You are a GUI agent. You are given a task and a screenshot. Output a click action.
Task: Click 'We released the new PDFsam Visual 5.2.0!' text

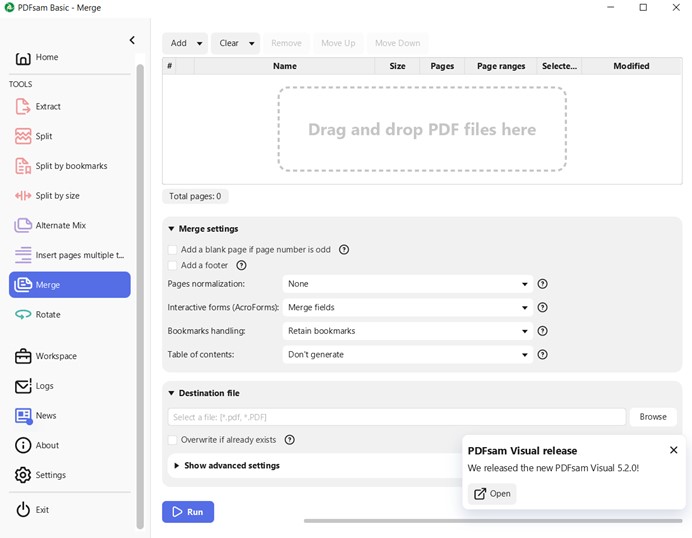click(553, 468)
